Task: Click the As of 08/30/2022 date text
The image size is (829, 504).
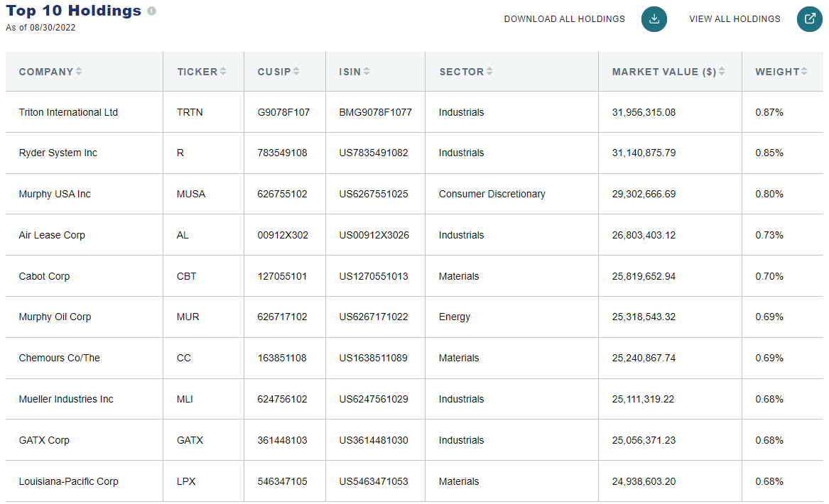Action: click(x=40, y=28)
